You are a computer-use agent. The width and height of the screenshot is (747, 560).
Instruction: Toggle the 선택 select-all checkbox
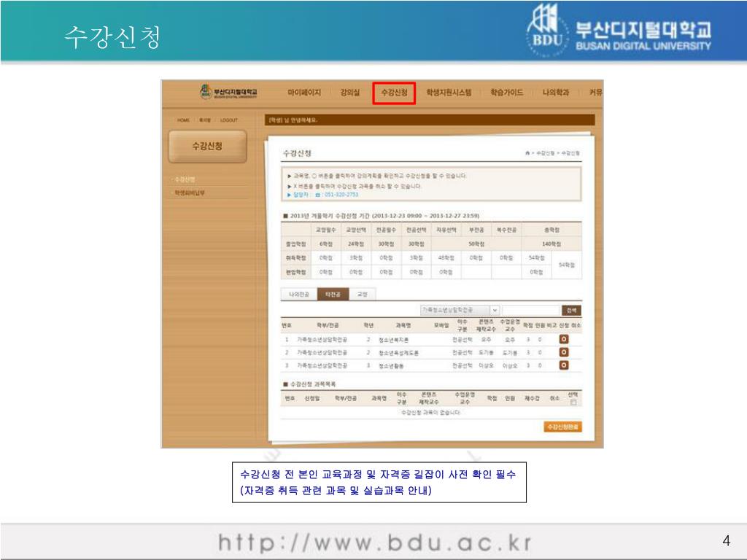point(573,402)
